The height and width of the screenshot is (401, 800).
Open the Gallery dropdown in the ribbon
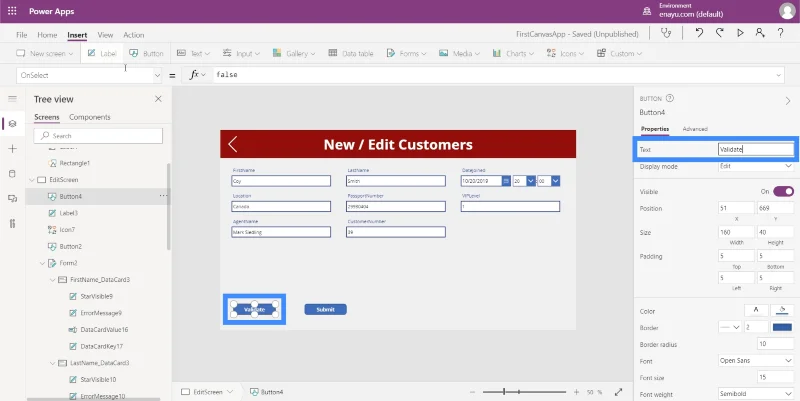[x=294, y=53]
